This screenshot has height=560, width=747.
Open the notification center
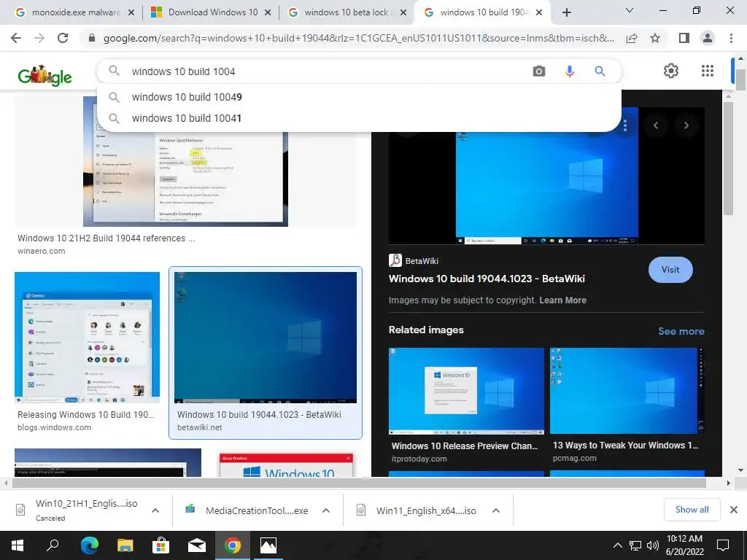click(723, 545)
